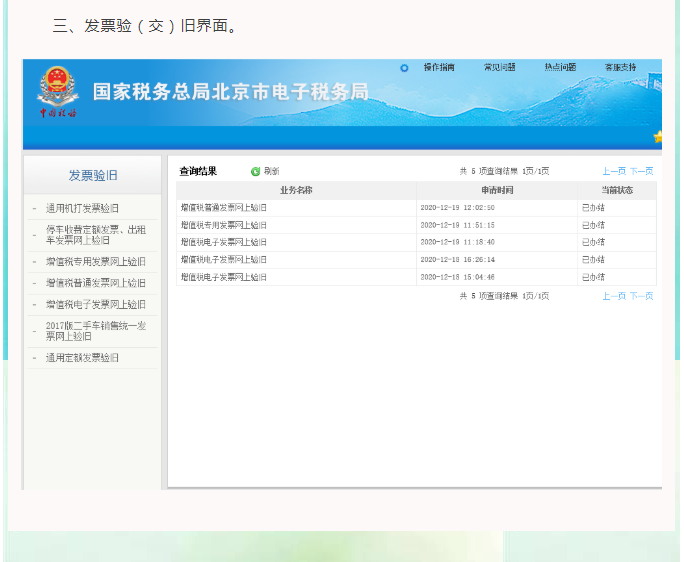This screenshot has width=684, height=562.
Task: Select 2017版二手车销售统一发票网上验旧 in the sidebar
Action: pyautogui.click(x=96, y=331)
